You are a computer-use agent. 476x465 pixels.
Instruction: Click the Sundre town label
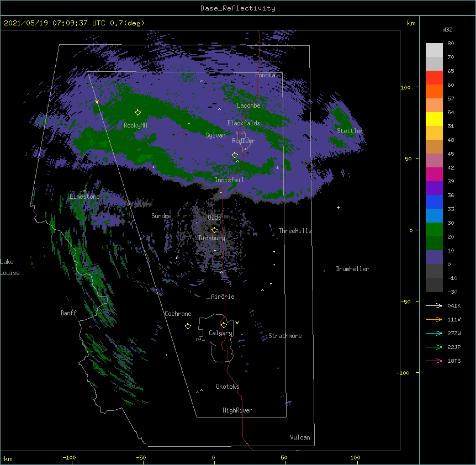click(161, 216)
